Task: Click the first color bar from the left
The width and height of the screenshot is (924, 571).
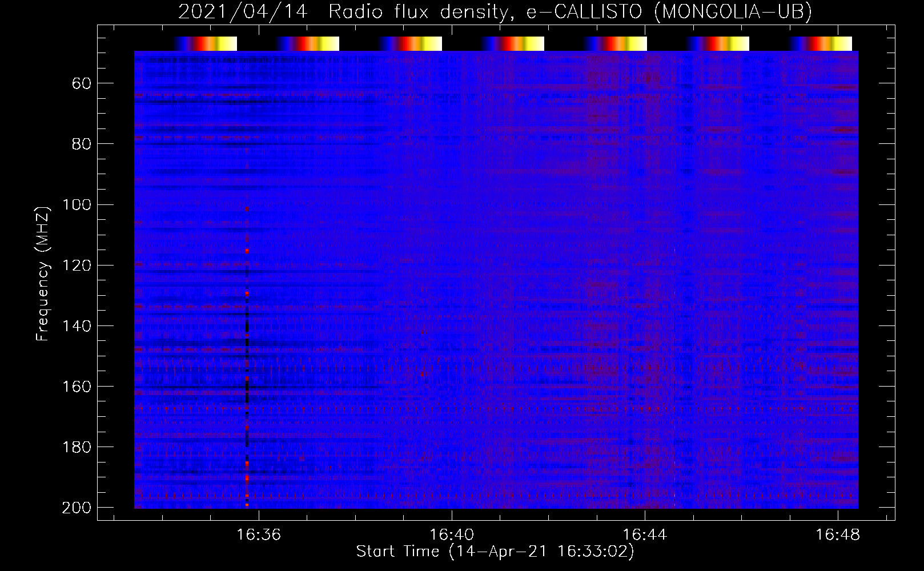Action: 206,43
